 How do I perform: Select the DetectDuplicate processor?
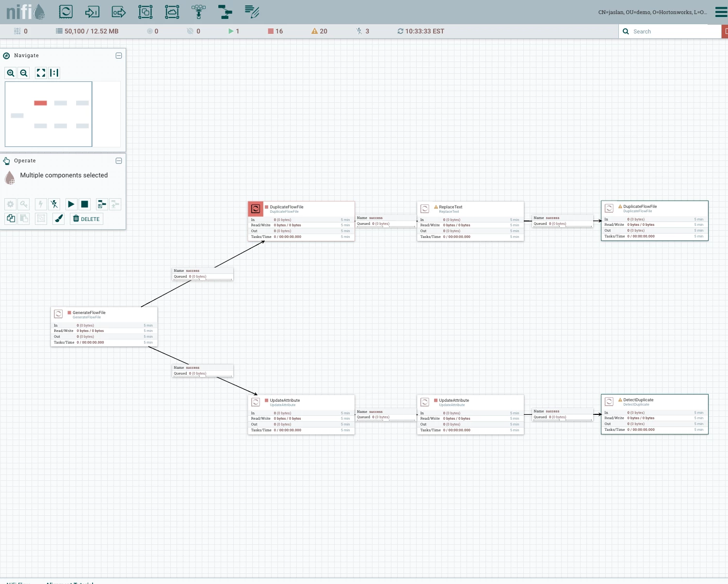[x=655, y=414]
